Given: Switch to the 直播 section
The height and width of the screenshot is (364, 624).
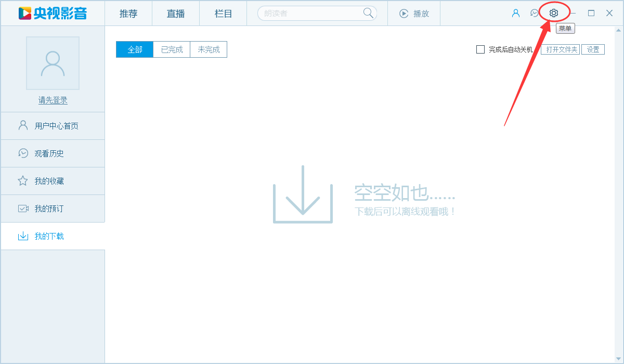Looking at the screenshot, I should tap(175, 14).
